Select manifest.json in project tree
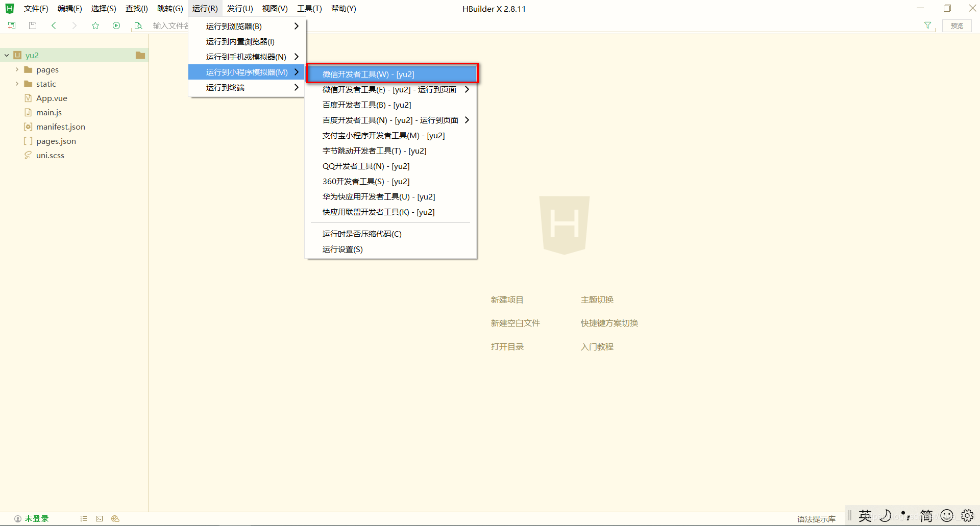The image size is (980, 526). [61, 127]
